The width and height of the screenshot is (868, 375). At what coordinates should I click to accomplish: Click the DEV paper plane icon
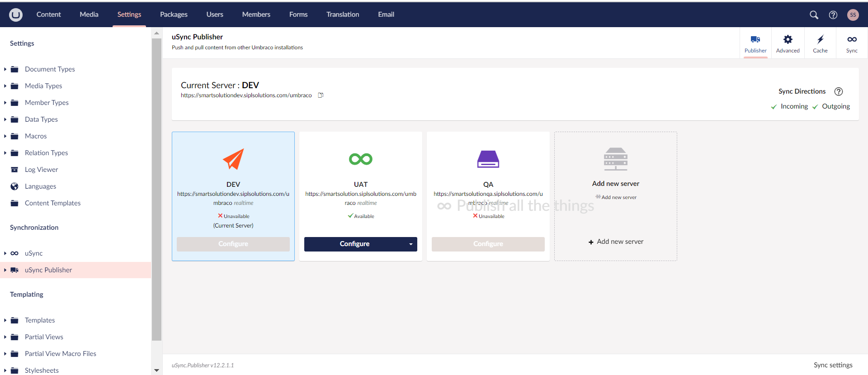click(x=233, y=159)
